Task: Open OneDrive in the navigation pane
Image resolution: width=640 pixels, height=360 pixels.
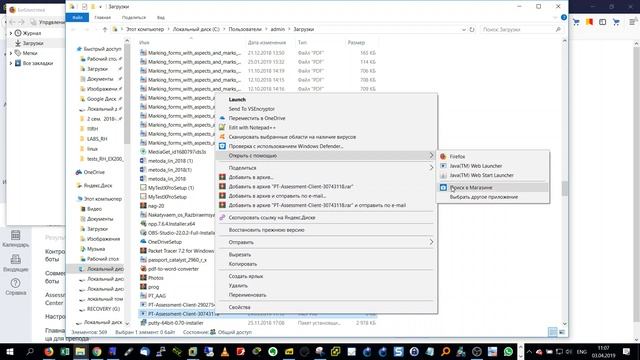Action: pos(94,172)
